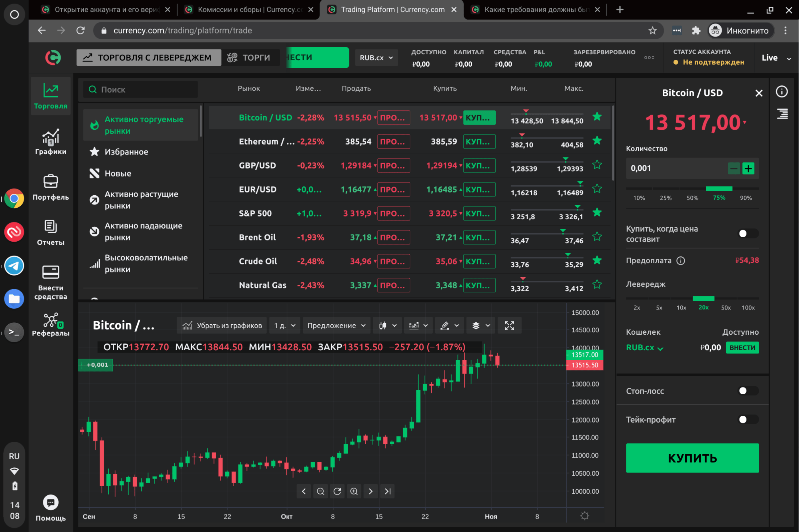Click the Количество quantity input field
The width and height of the screenshot is (799, 532).
click(x=676, y=169)
